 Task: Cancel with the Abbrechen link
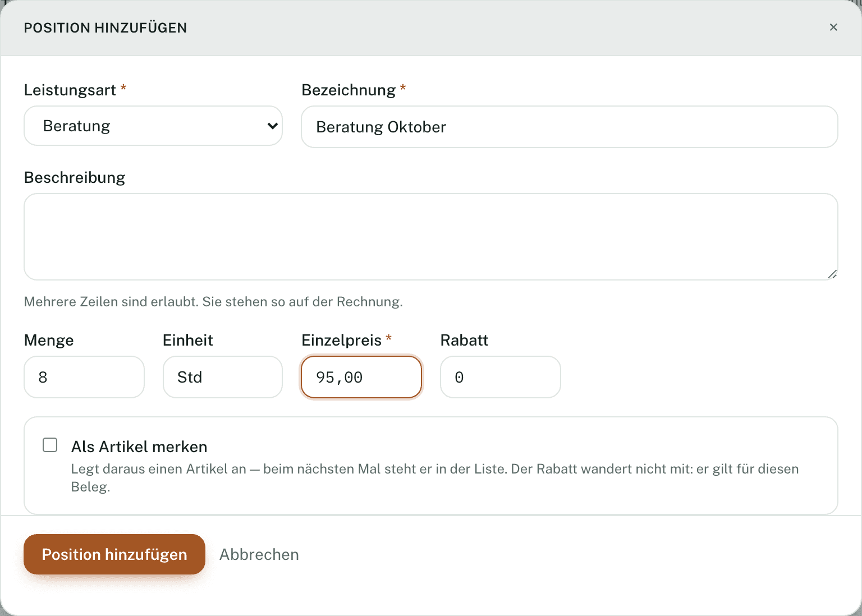[259, 554]
